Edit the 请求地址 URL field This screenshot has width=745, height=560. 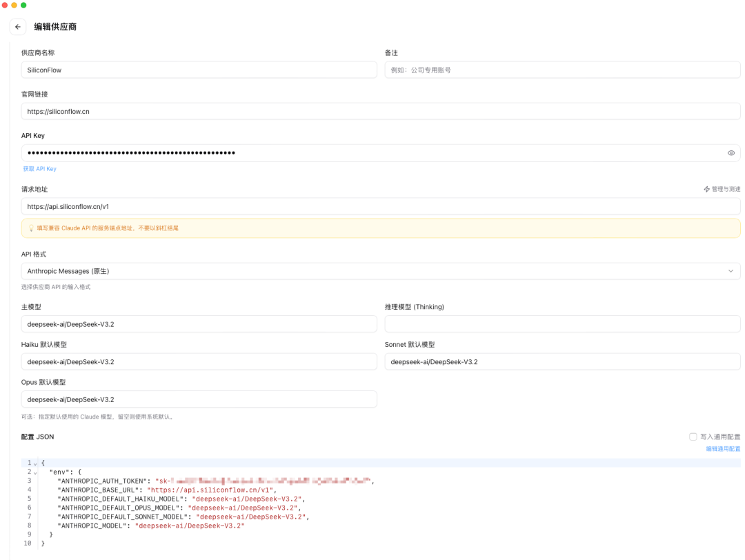click(x=381, y=206)
